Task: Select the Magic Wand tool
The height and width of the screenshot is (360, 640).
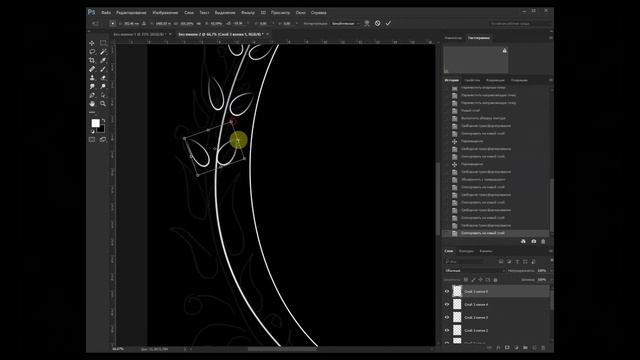Action: tap(103, 51)
